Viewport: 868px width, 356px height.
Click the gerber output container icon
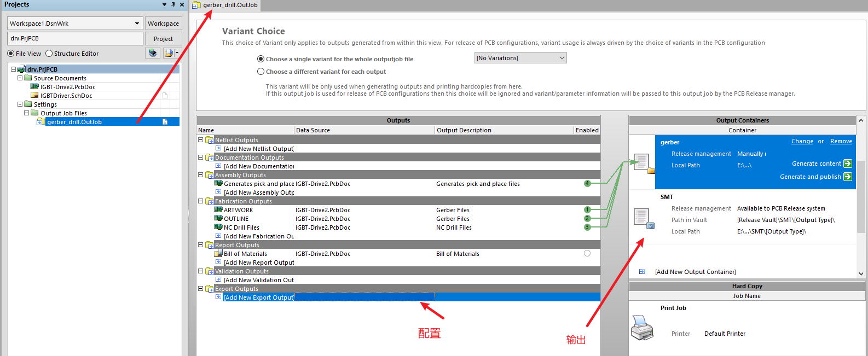pyautogui.click(x=642, y=164)
